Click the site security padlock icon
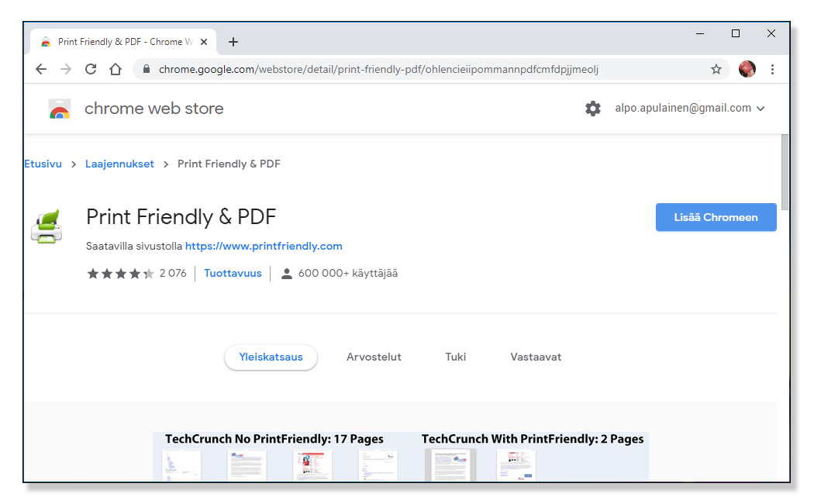The width and height of the screenshot is (814, 504). coord(145,69)
